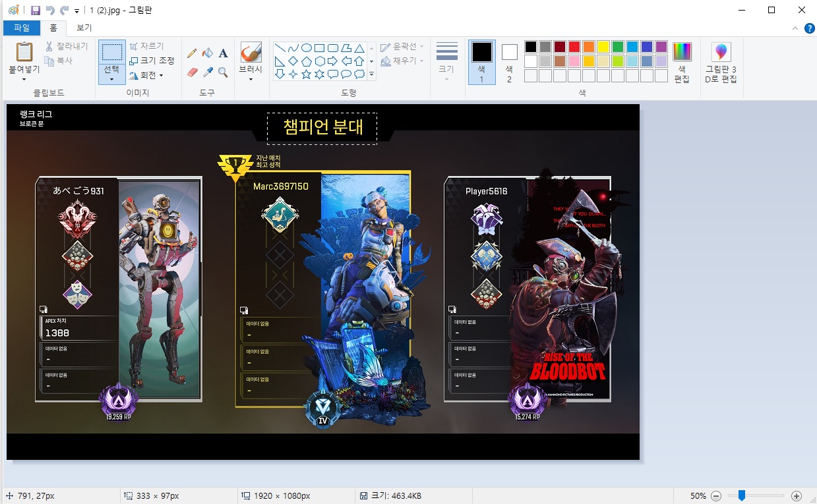Choose the Hexagon shape
This screenshot has height=504, width=817.
[319, 61]
